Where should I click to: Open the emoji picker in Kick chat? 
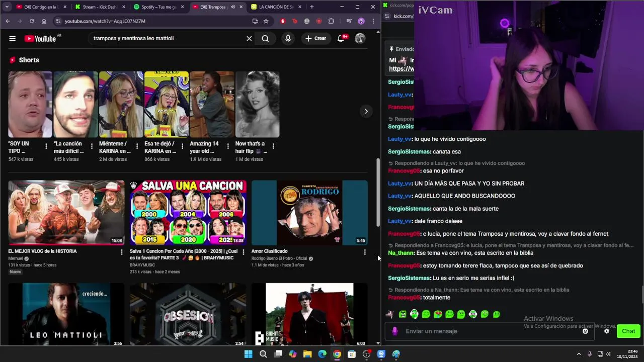tap(585, 331)
